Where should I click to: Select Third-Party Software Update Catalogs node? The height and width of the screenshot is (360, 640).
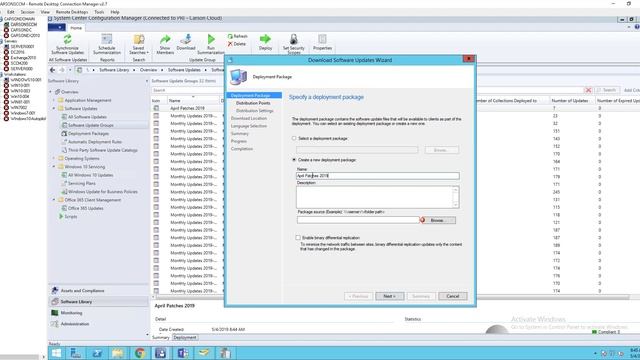click(x=102, y=150)
